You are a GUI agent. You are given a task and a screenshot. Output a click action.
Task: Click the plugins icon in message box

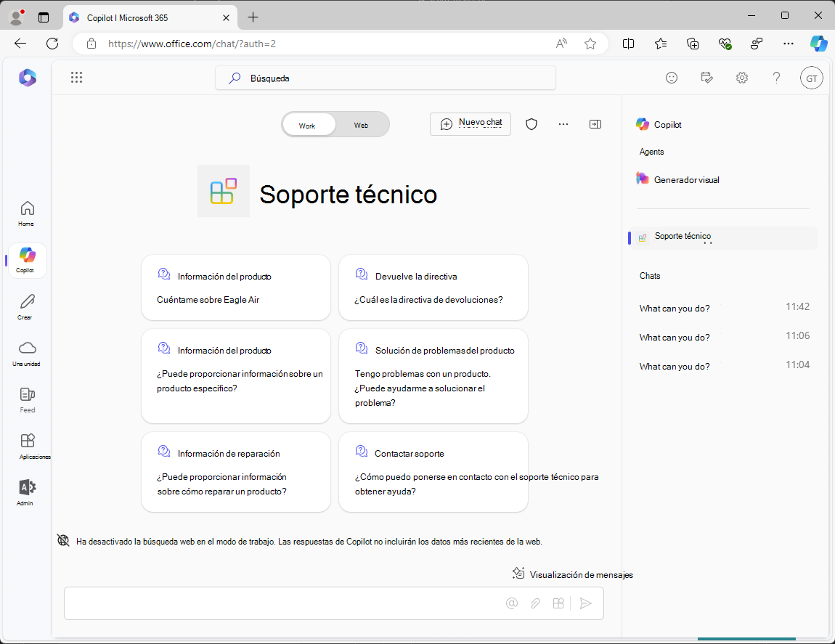tap(558, 603)
